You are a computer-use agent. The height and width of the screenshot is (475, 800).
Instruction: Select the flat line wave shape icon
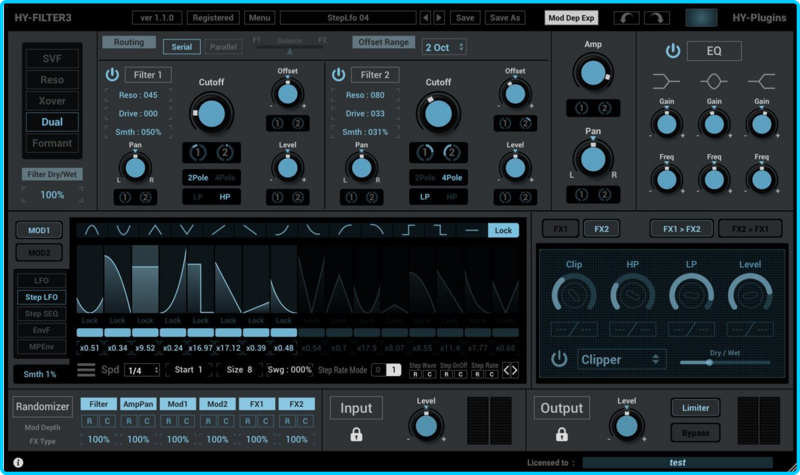pos(471,230)
